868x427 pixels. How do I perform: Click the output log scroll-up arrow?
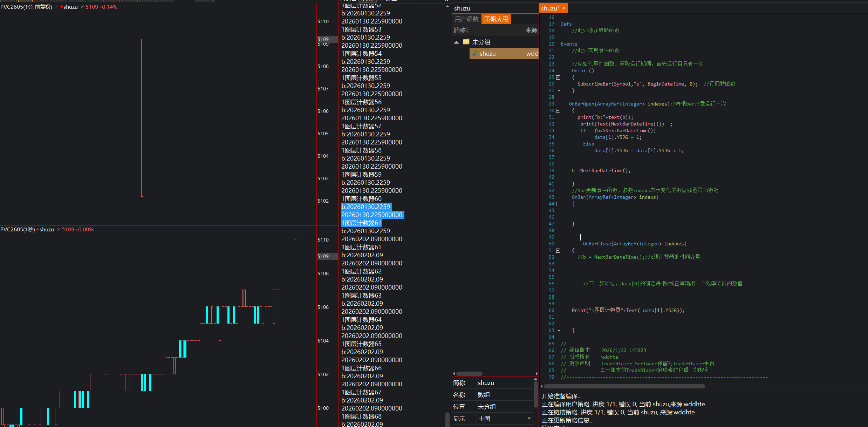tap(447, 6)
